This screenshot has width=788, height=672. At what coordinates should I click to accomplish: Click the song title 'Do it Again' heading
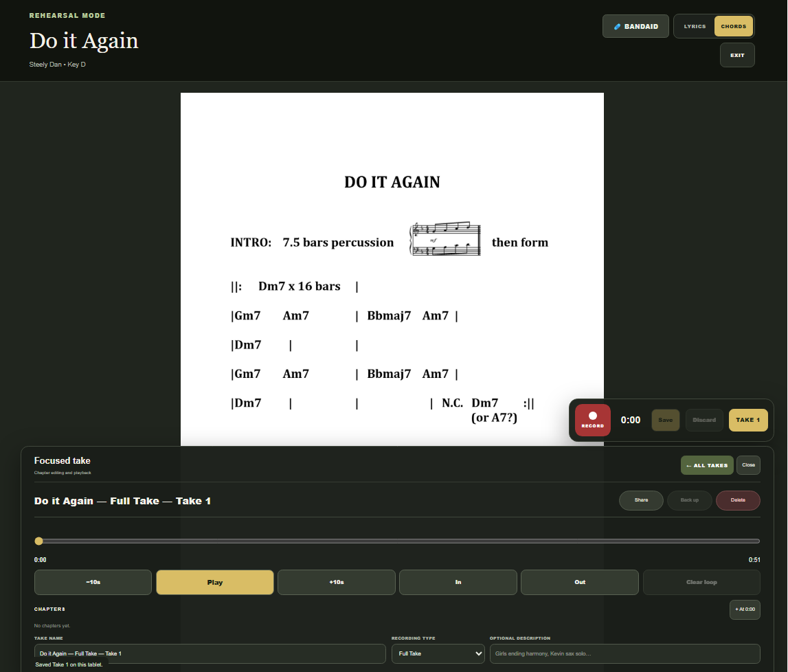pyautogui.click(x=84, y=41)
